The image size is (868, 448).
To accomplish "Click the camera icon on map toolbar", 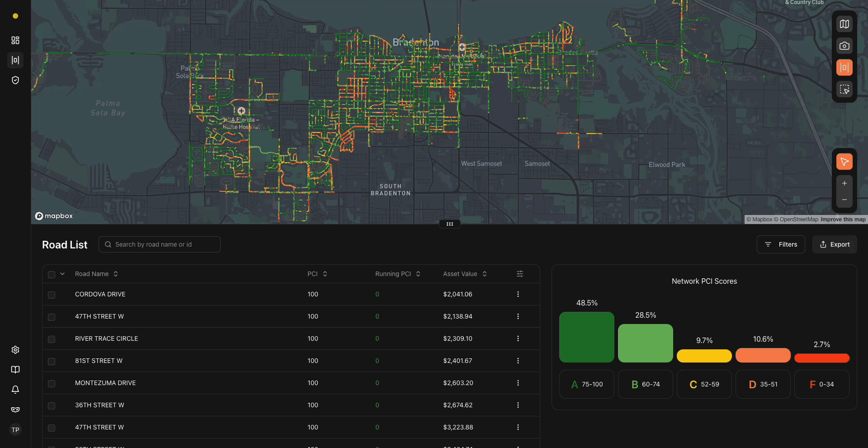I will tap(844, 46).
